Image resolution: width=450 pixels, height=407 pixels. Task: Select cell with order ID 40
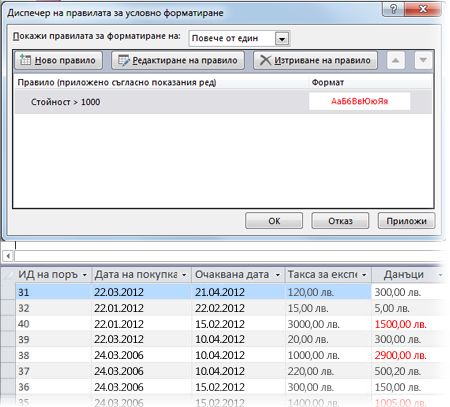tap(53, 324)
